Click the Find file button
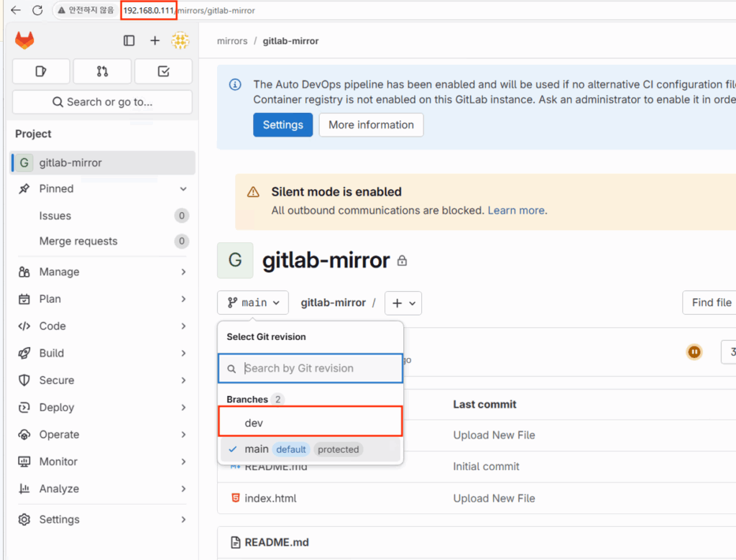This screenshot has height=560, width=736. click(x=709, y=303)
